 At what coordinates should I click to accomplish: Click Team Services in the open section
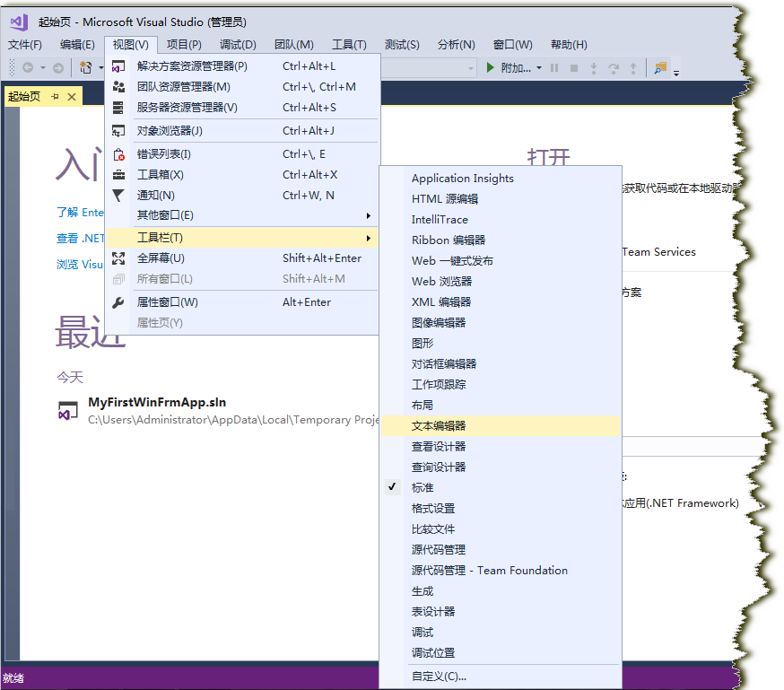[659, 252]
